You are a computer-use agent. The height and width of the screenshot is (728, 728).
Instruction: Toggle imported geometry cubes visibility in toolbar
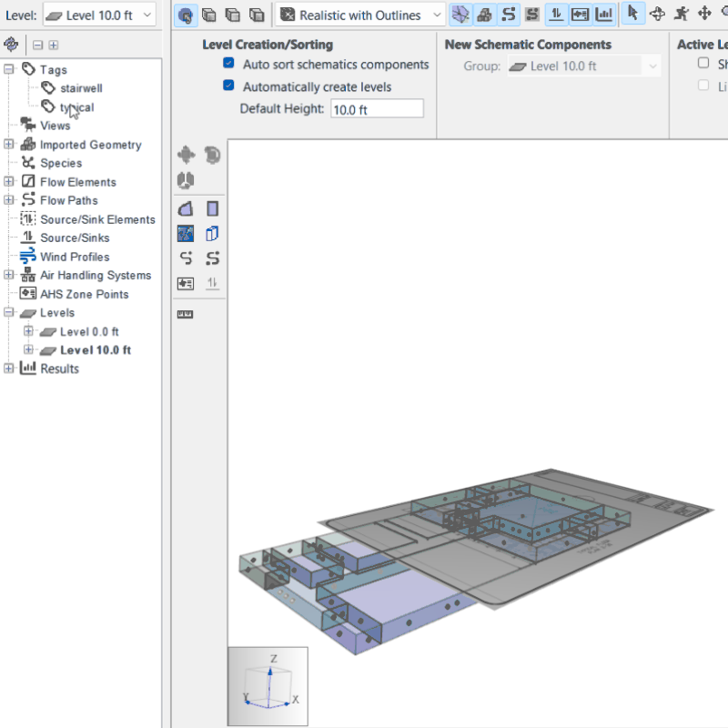(x=485, y=15)
